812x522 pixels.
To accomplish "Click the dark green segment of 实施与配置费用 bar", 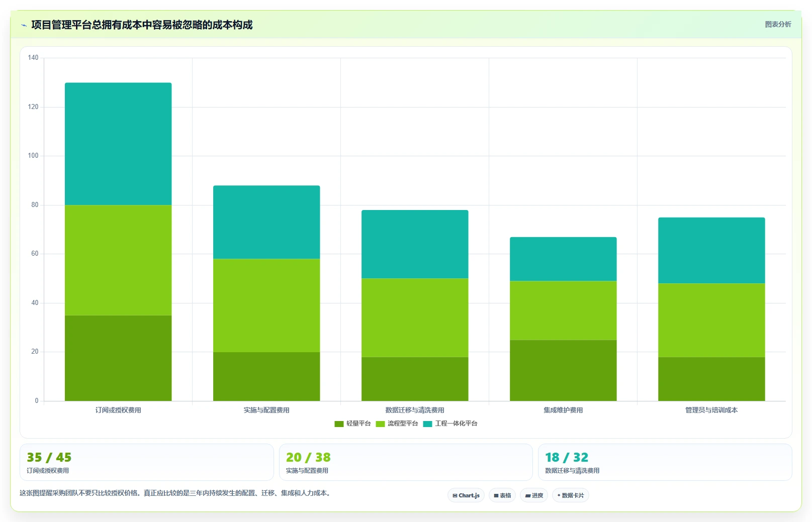I will (x=266, y=376).
